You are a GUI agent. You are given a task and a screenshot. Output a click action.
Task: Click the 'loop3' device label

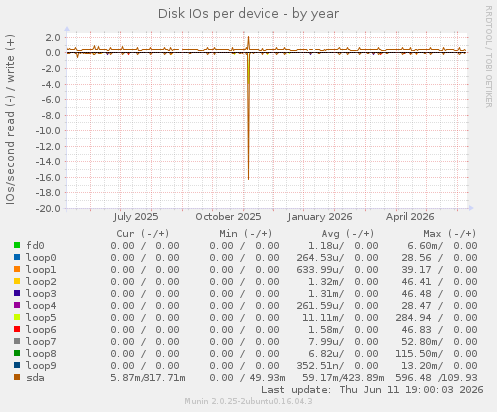click(41, 294)
